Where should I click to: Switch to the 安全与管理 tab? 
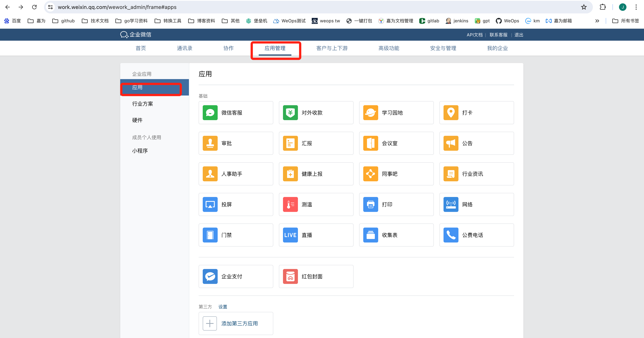pos(443,48)
